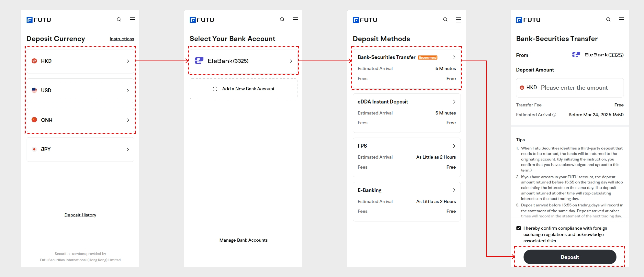Image resolution: width=644 pixels, height=277 pixels.
Task: Choose eDDA Instant Deposit method
Action: tap(407, 113)
